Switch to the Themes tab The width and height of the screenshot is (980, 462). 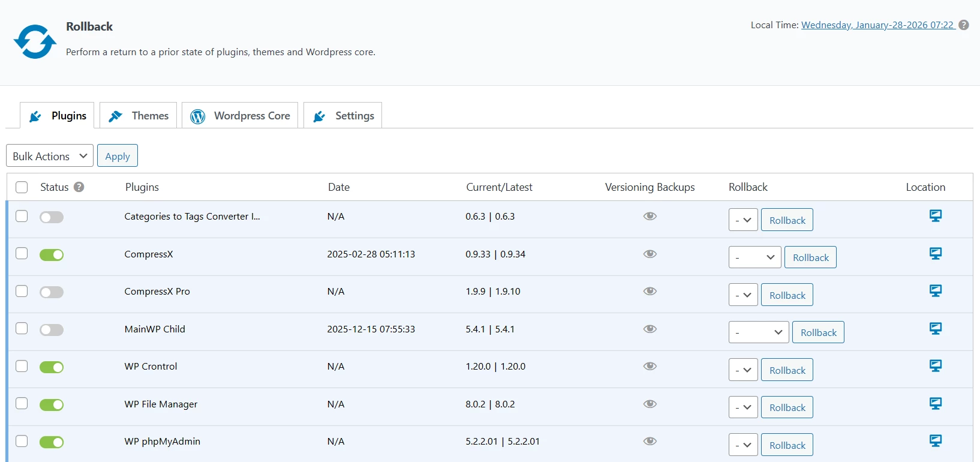tap(139, 116)
